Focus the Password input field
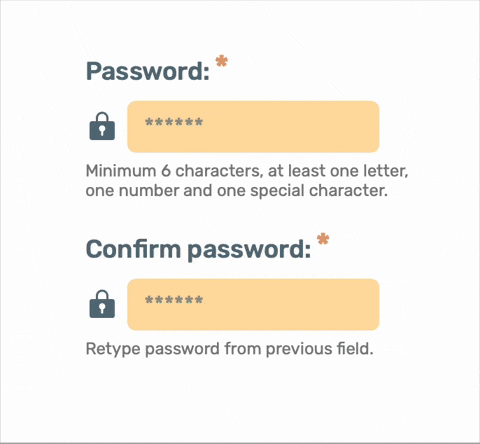This screenshot has width=480, height=444. tap(253, 127)
